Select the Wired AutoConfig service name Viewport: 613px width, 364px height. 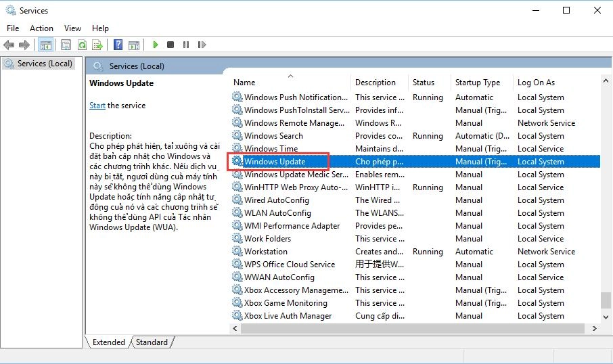tap(277, 200)
